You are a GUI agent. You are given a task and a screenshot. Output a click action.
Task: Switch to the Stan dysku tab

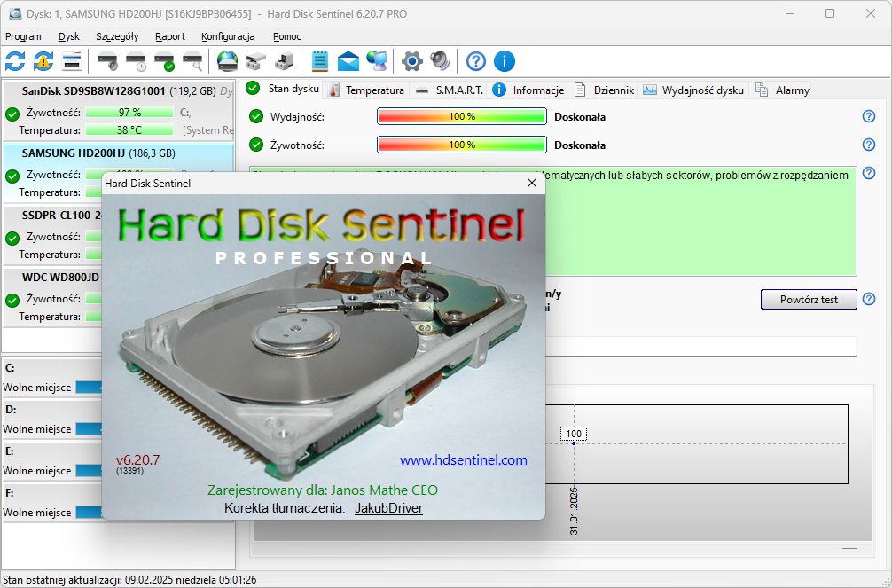click(x=284, y=89)
